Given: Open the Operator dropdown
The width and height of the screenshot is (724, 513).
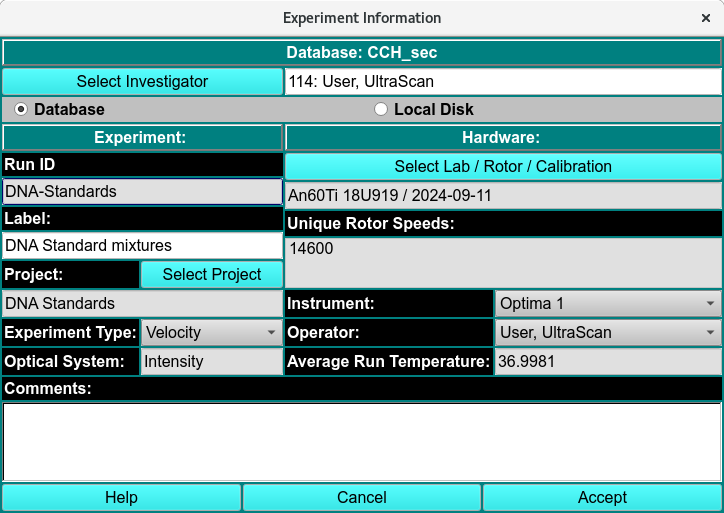Looking at the screenshot, I should coord(607,332).
